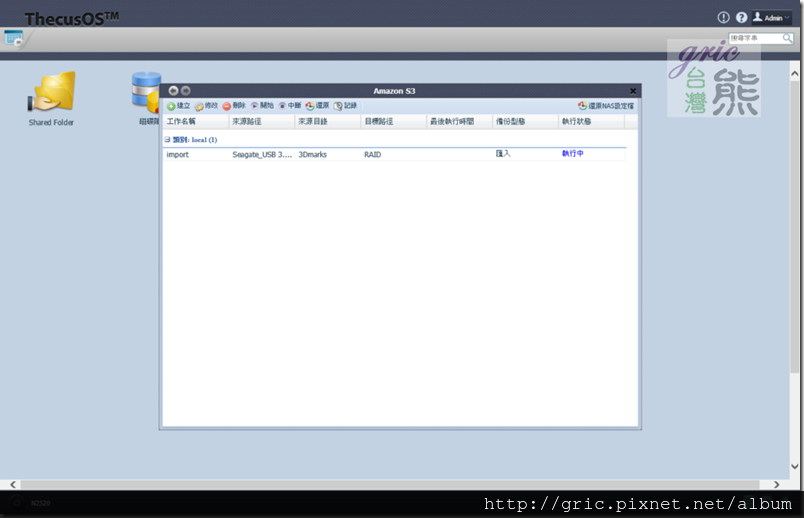Viewport: 804px width, 518px height.
Task: Click the 刪除 (delete) toolbar button
Action: click(234, 106)
